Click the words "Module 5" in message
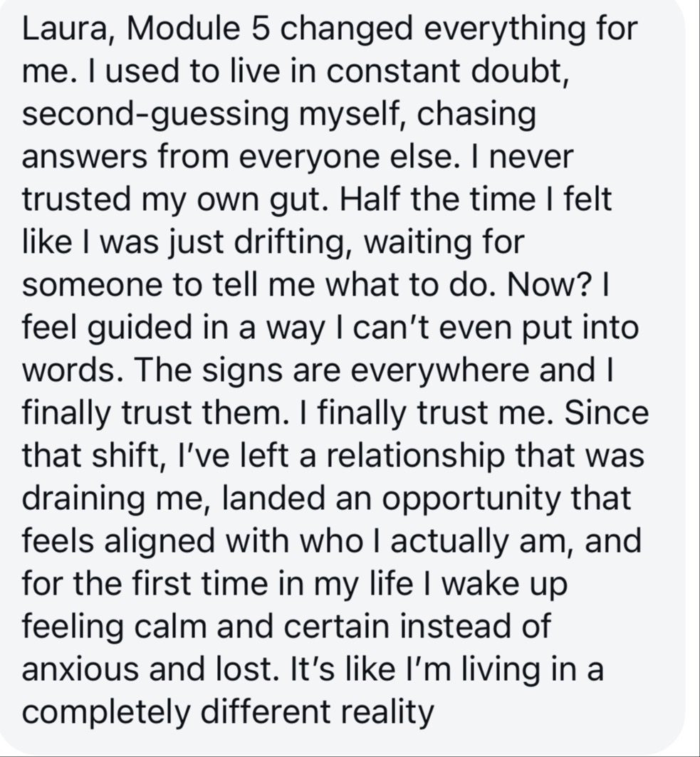Image resolution: width=700 pixels, height=757 pixels. tap(199, 28)
